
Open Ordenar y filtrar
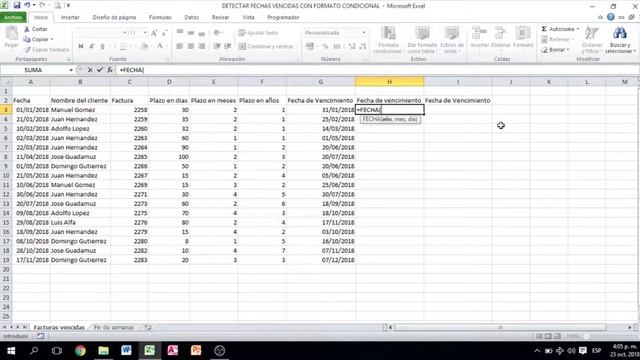[x=591, y=40]
